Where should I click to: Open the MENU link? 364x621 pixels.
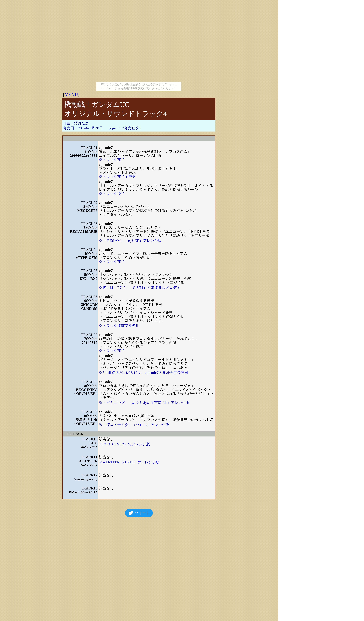71,95
